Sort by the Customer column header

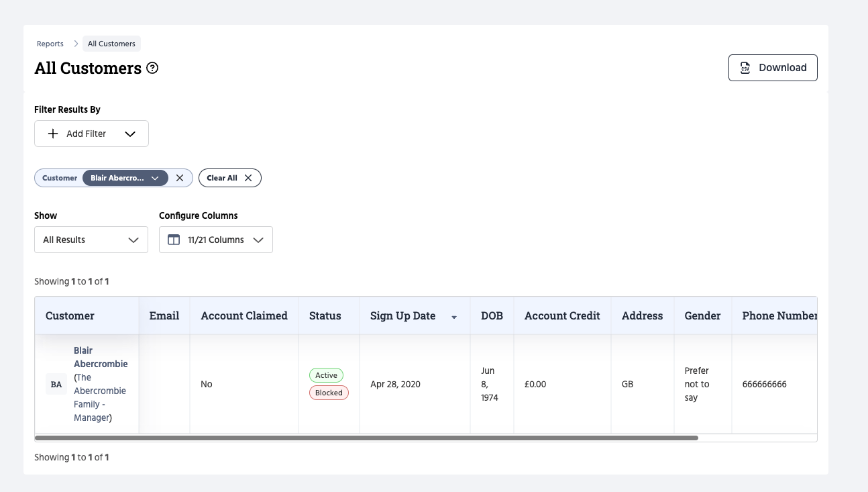click(70, 315)
